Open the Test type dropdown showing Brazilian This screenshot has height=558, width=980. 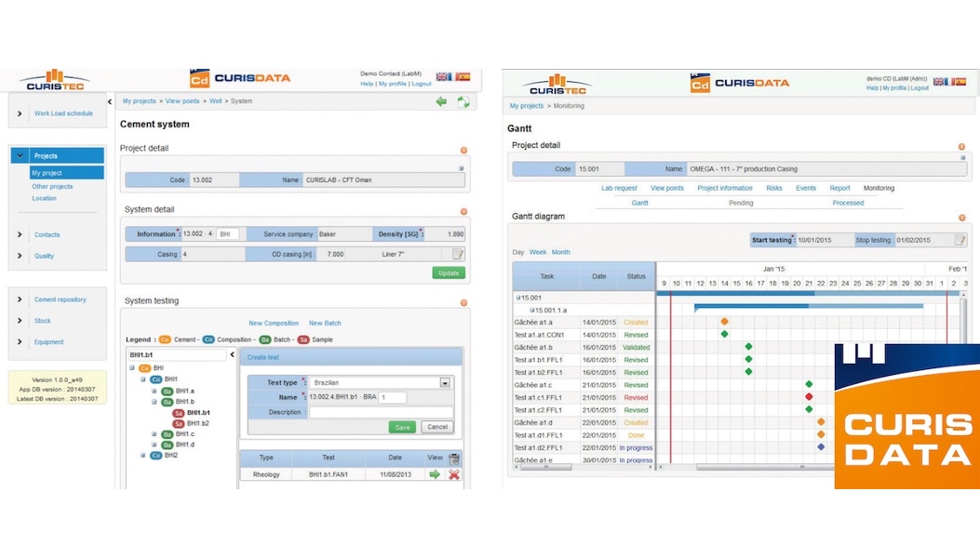tap(445, 382)
